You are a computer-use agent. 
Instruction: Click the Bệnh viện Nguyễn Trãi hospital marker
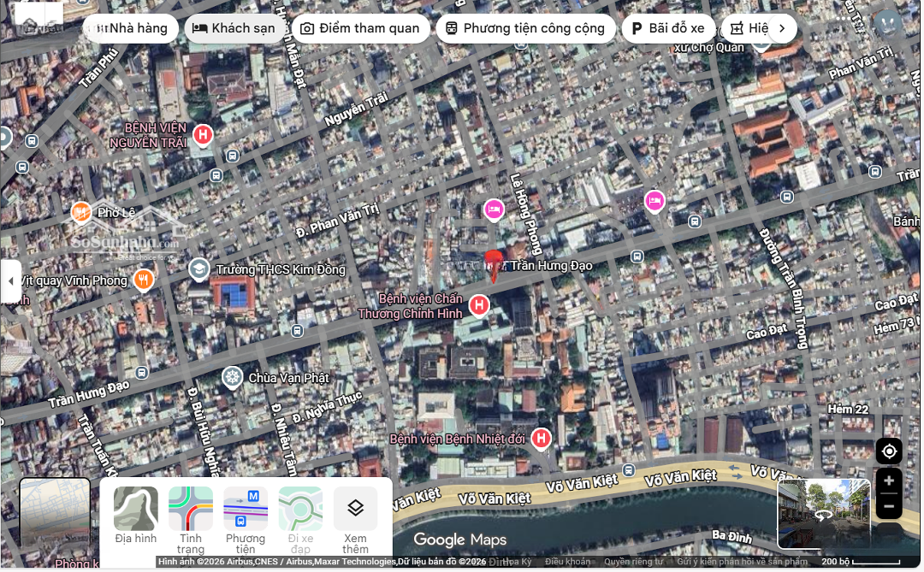point(203,135)
